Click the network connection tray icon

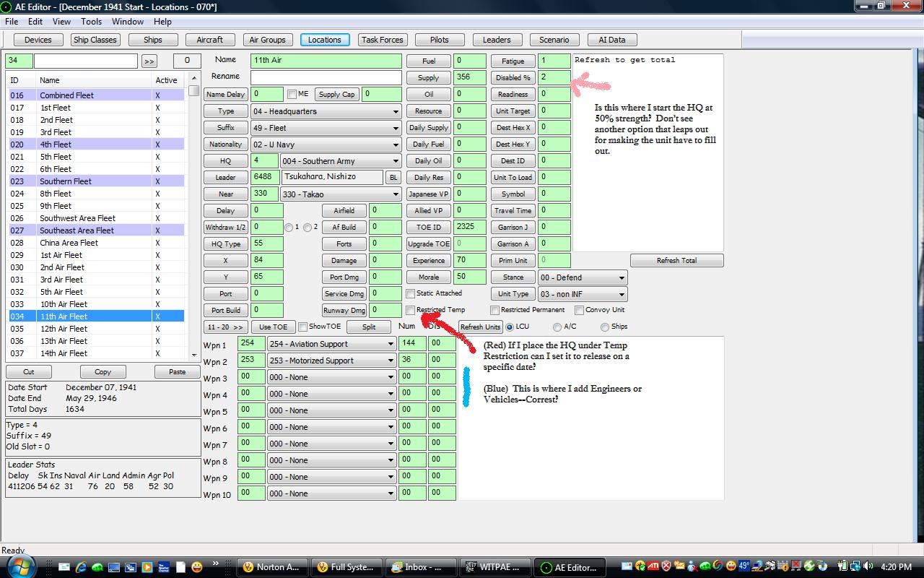pyautogui.click(x=855, y=566)
